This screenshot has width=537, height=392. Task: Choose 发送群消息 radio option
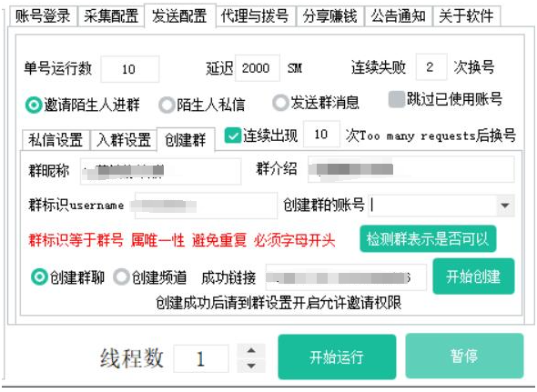coord(280,103)
